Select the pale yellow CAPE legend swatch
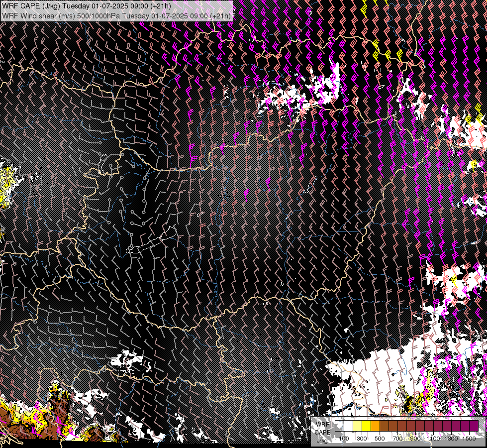Viewport: 487px width, 448px height. (x=358, y=426)
